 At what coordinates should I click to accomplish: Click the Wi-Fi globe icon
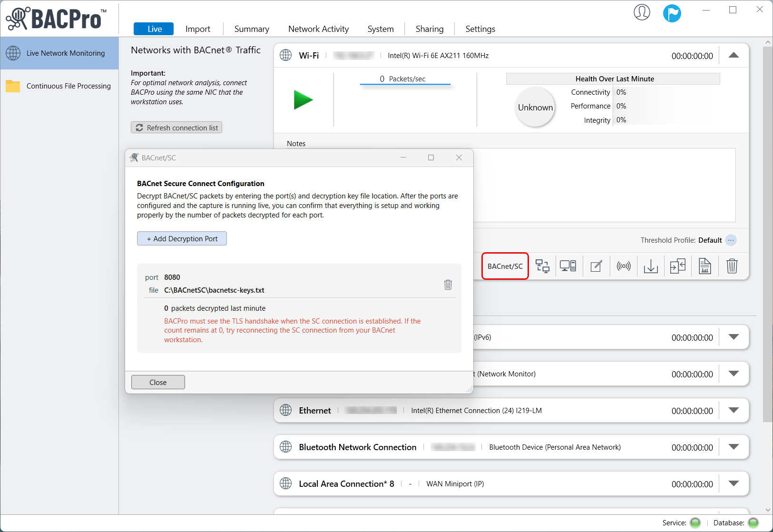pos(286,55)
